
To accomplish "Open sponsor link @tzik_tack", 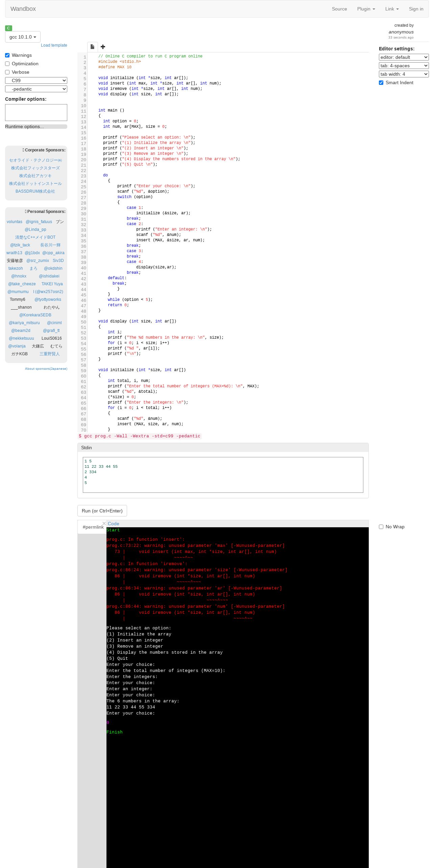I will (x=20, y=245).
